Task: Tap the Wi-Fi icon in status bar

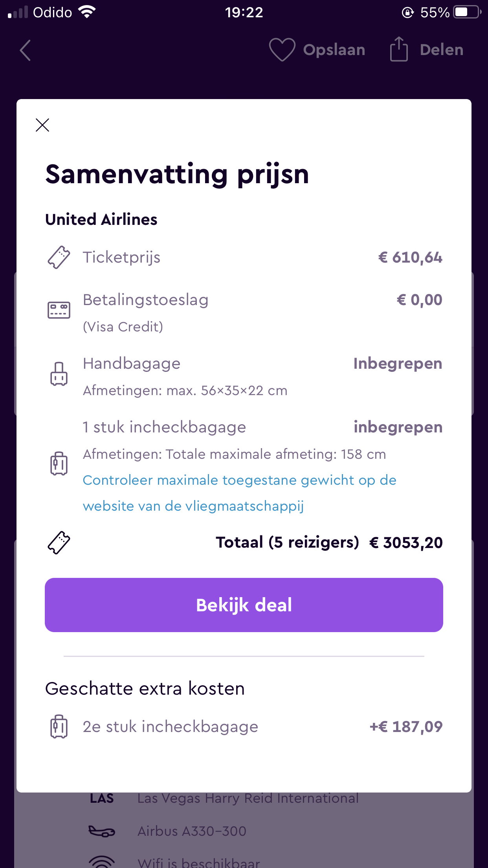Action: 87,12
